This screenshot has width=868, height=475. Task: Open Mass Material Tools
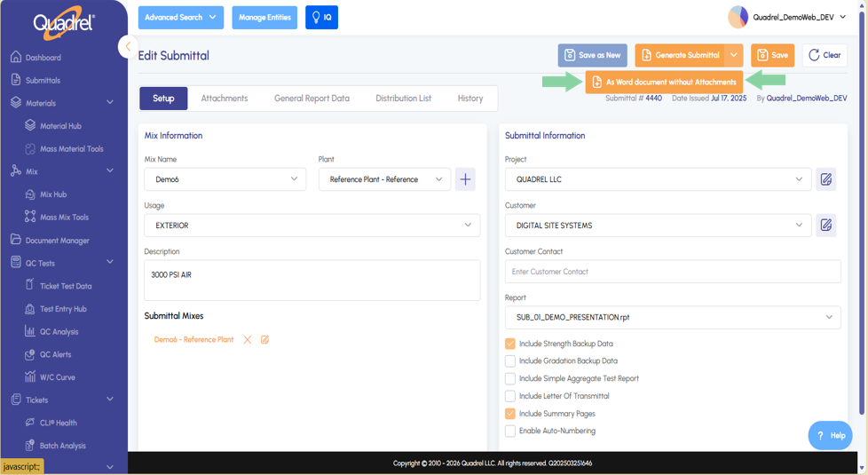(x=64, y=149)
